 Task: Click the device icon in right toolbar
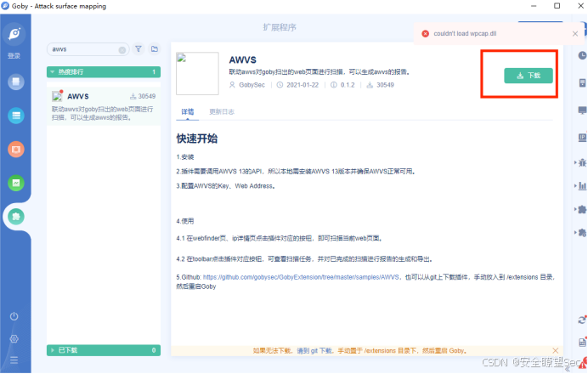(x=582, y=83)
